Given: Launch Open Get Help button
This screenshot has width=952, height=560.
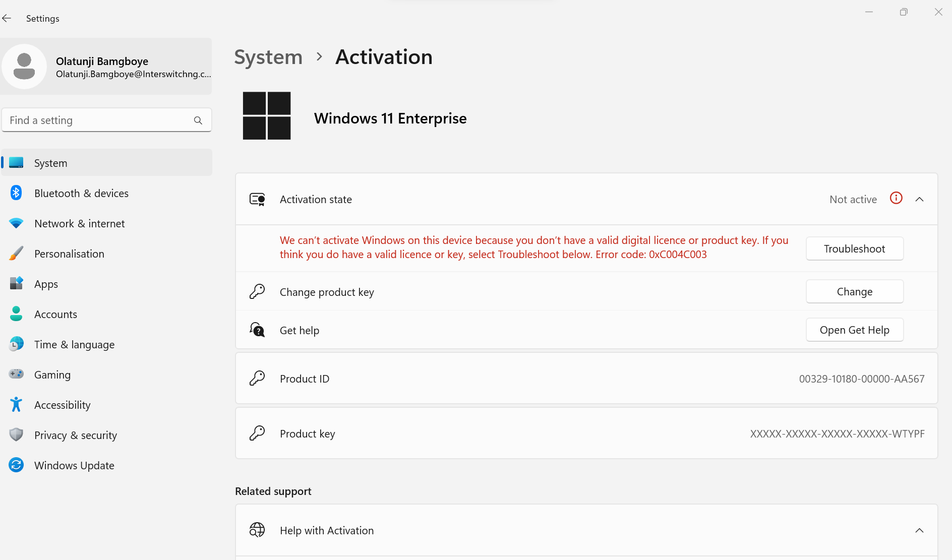Looking at the screenshot, I should tap(854, 330).
